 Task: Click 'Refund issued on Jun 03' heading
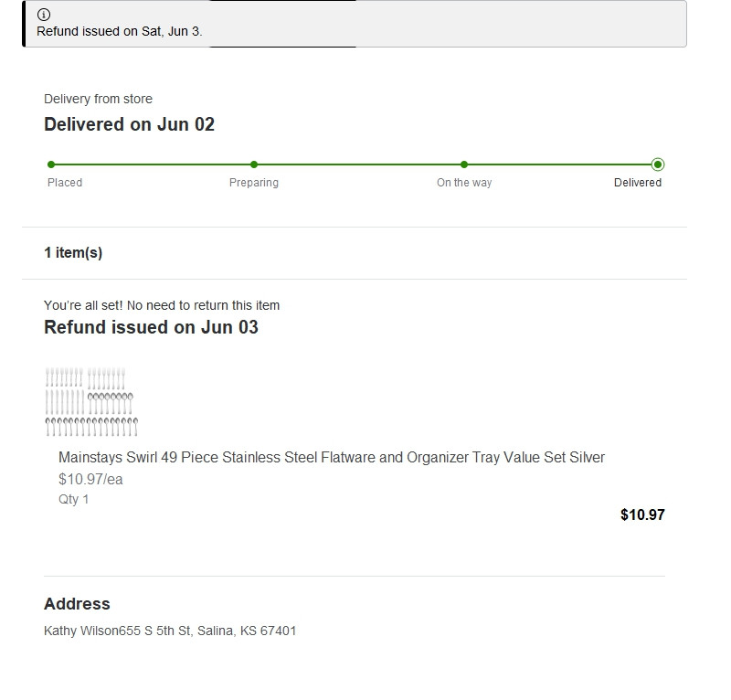pyautogui.click(x=151, y=327)
